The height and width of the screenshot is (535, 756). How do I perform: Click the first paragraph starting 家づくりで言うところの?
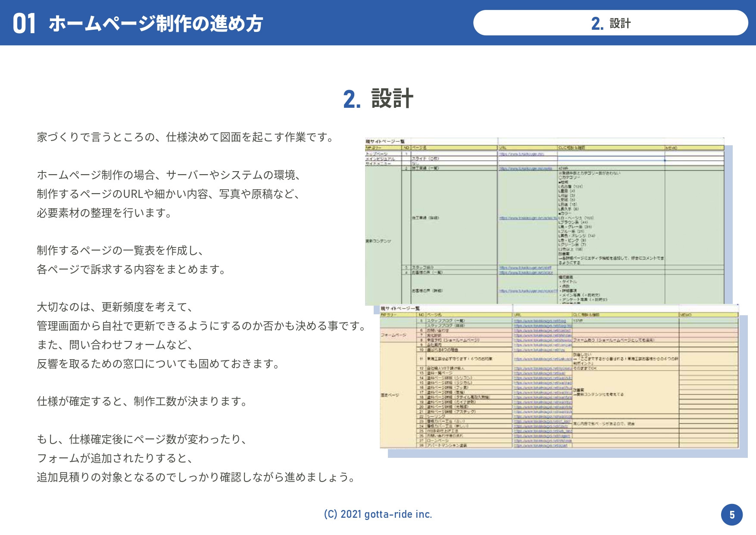186,137
